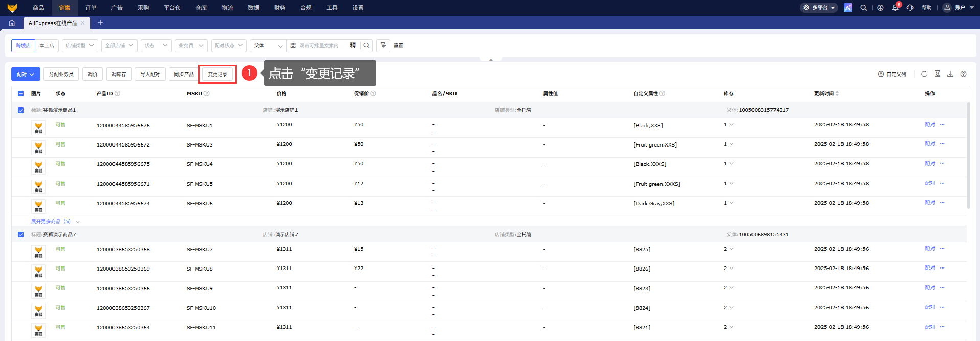The width and height of the screenshot is (980, 341).
Task: Open the 全部店铺 dropdown
Action: tap(119, 45)
